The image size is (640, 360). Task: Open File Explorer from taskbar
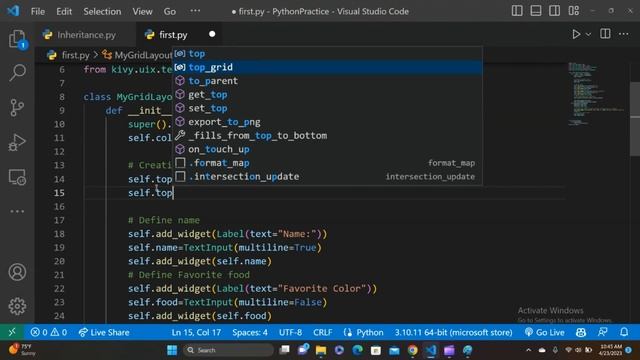pos(321,350)
